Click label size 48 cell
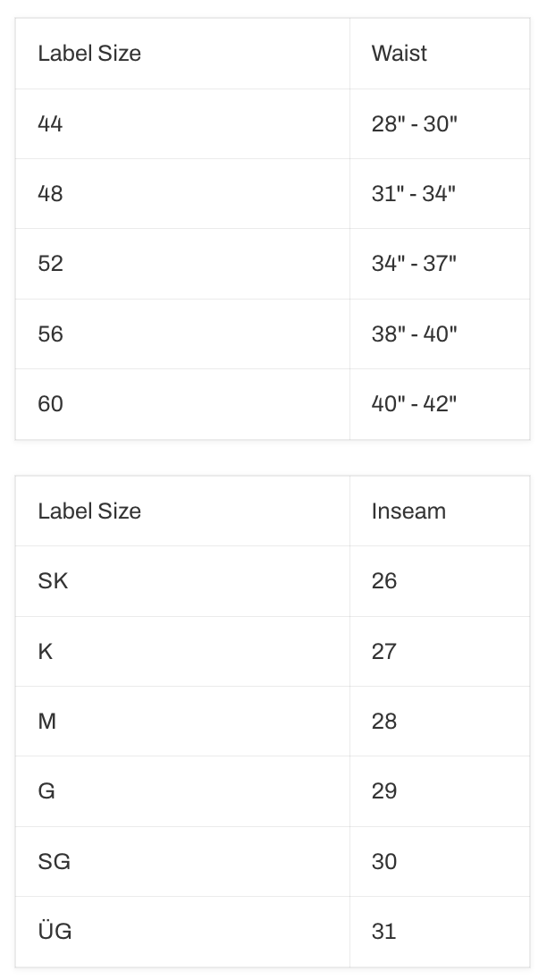Viewport: 547px width, 980px height. pyautogui.click(x=50, y=193)
